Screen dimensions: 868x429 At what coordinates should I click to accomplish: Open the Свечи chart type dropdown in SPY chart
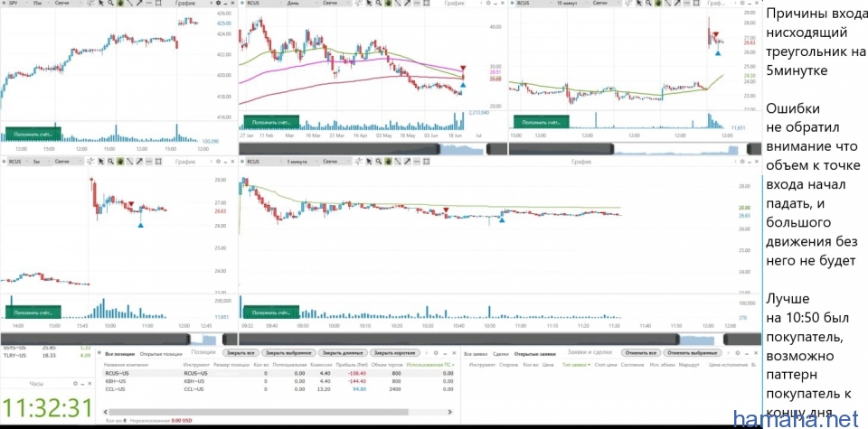pyautogui.click(x=70, y=4)
